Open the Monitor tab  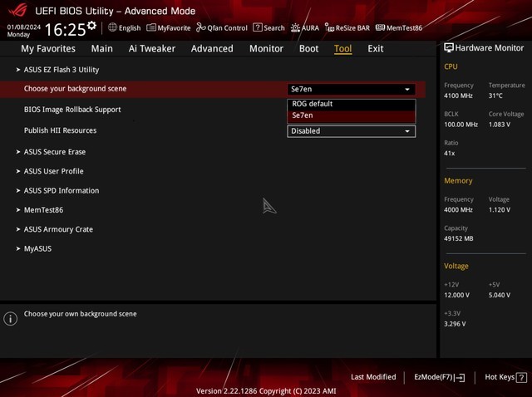266,48
